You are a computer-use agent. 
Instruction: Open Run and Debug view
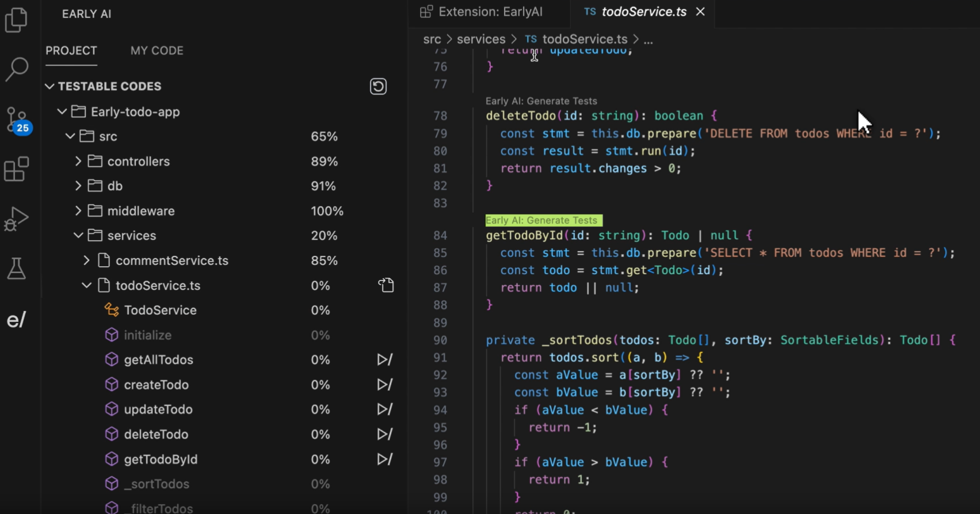tap(16, 218)
